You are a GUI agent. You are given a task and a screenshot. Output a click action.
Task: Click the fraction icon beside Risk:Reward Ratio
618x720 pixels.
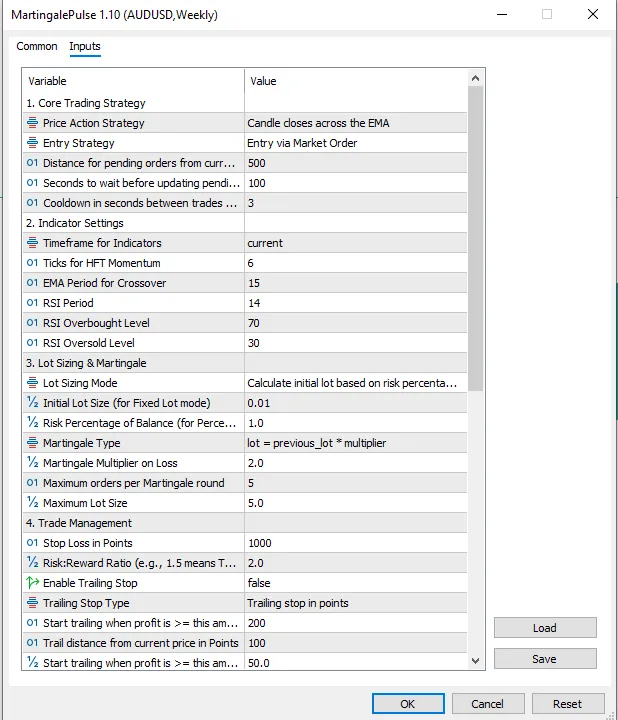click(32, 562)
